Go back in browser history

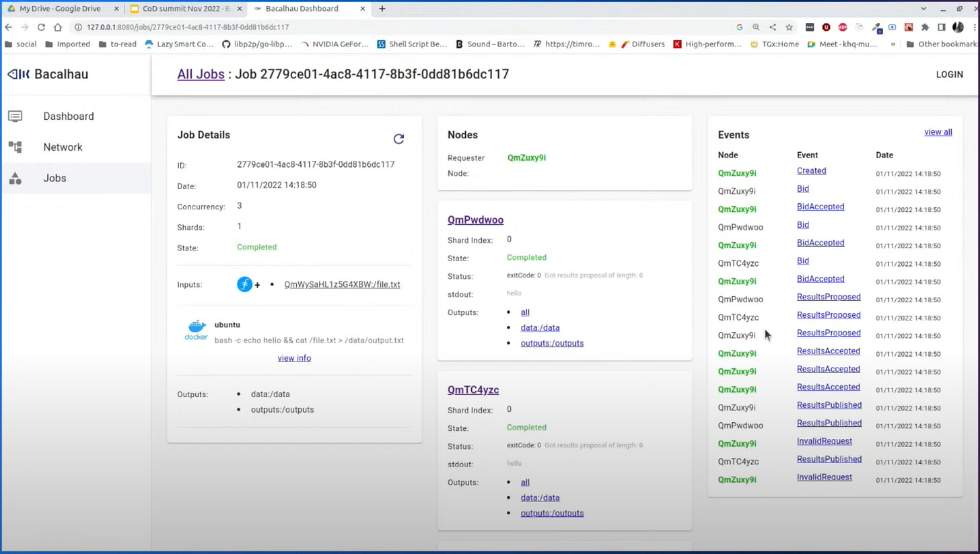coord(8,27)
